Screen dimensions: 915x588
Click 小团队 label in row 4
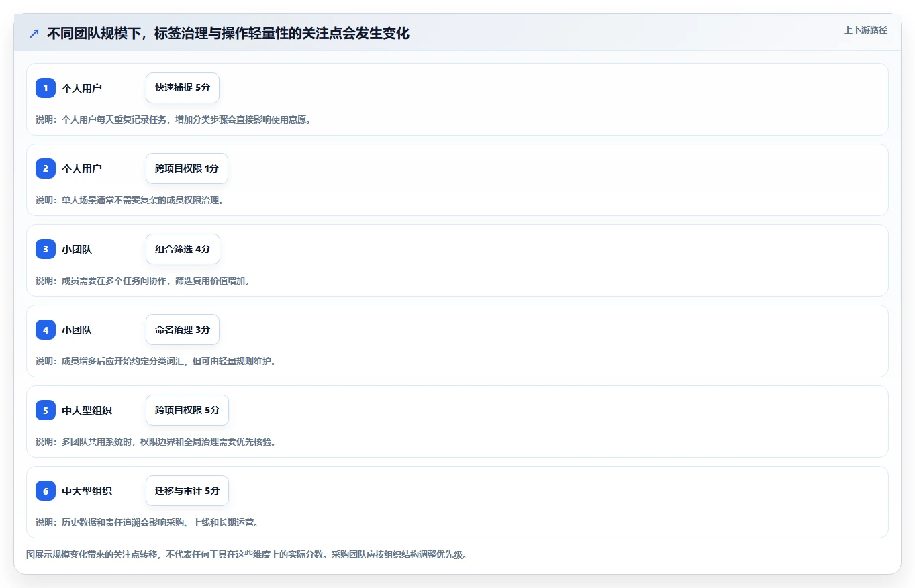(77, 330)
